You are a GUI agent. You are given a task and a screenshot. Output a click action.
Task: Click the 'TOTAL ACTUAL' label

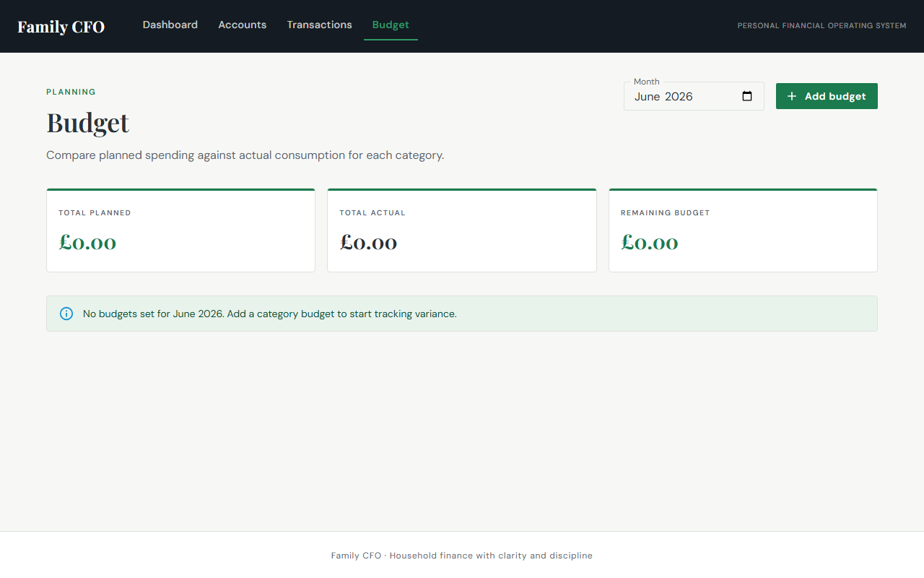tap(372, 213)
